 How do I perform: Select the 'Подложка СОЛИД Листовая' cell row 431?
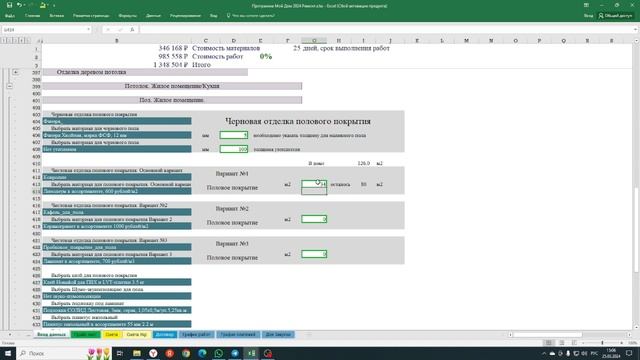[117, 310]
